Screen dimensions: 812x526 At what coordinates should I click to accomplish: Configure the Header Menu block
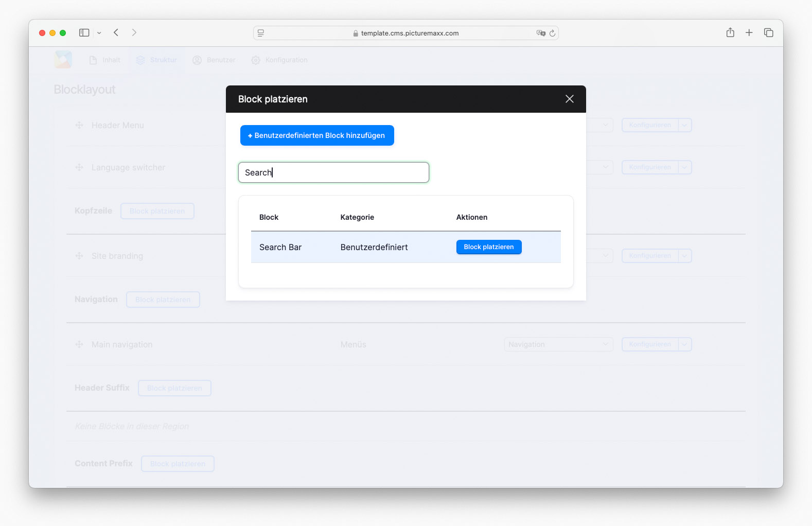[x=650, y=125]
